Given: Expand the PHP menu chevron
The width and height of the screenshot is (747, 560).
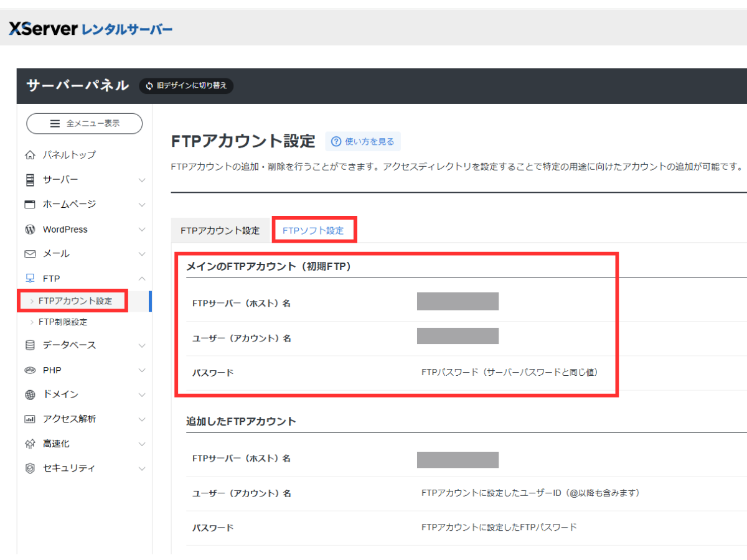Looking at the screenshot, I should pos(142,370).
